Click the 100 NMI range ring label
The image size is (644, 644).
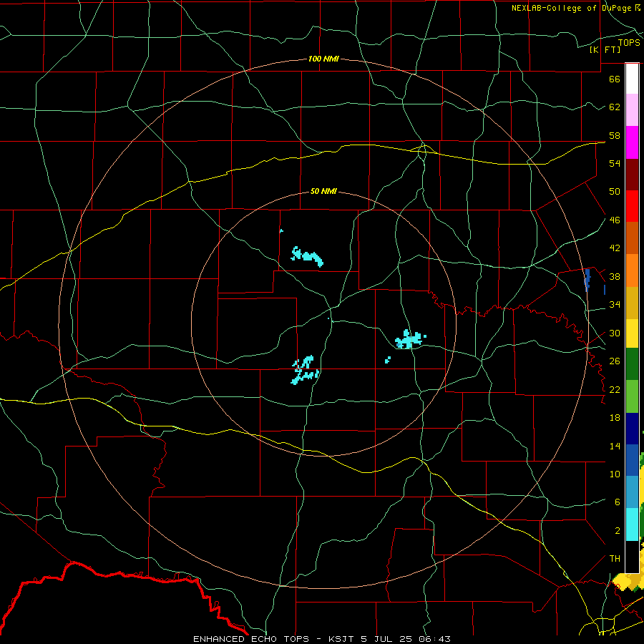tap(323, 59)
